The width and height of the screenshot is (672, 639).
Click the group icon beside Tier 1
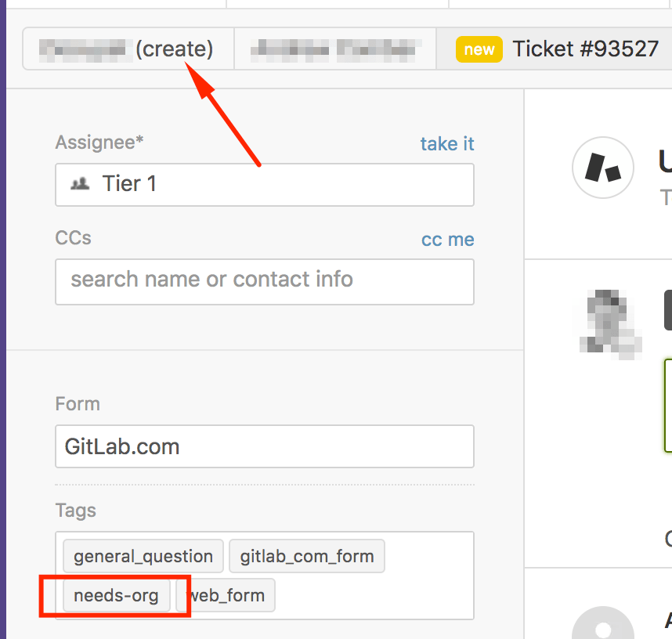pyautogui.click(x=80, y=184)
